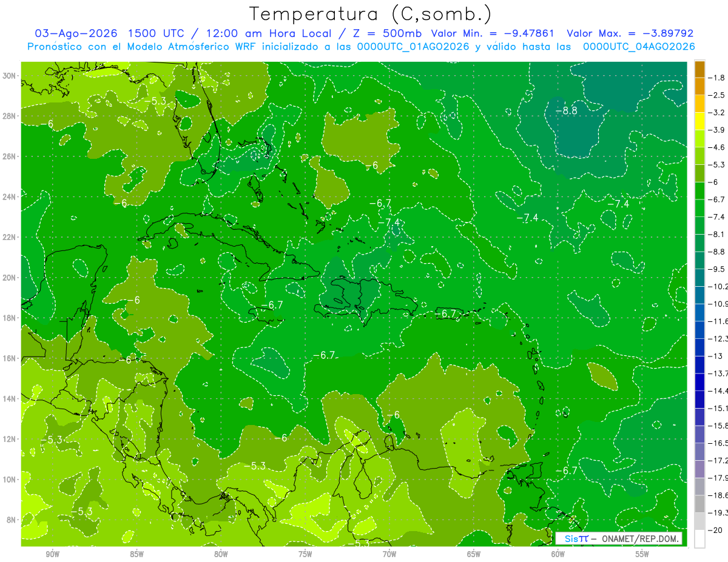Click the colorbar label '-1.8'
The height and width of the screenshot is (562, 728).
pos(716,78)
